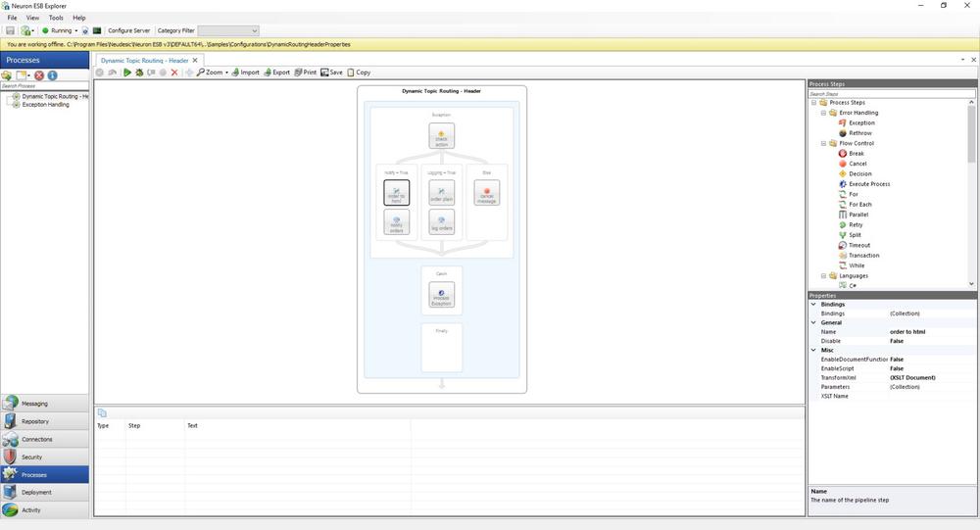980x530 pixels.
Task: Collapse the Error Handling folder
Action: point(823,113)
